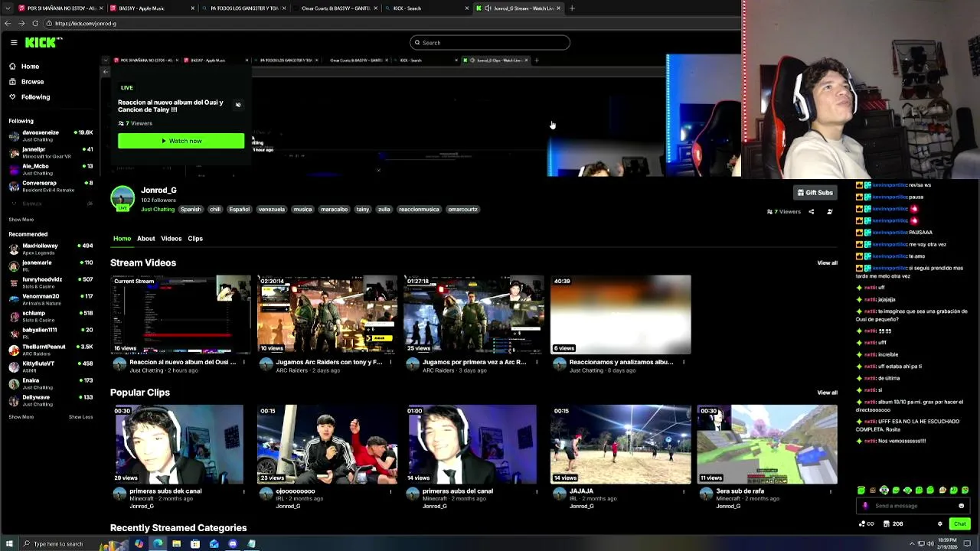This screenshot has width=980, height=551.
Task: Select the venezuela tag
Action: pyautogui.click(x=272, y=210)
